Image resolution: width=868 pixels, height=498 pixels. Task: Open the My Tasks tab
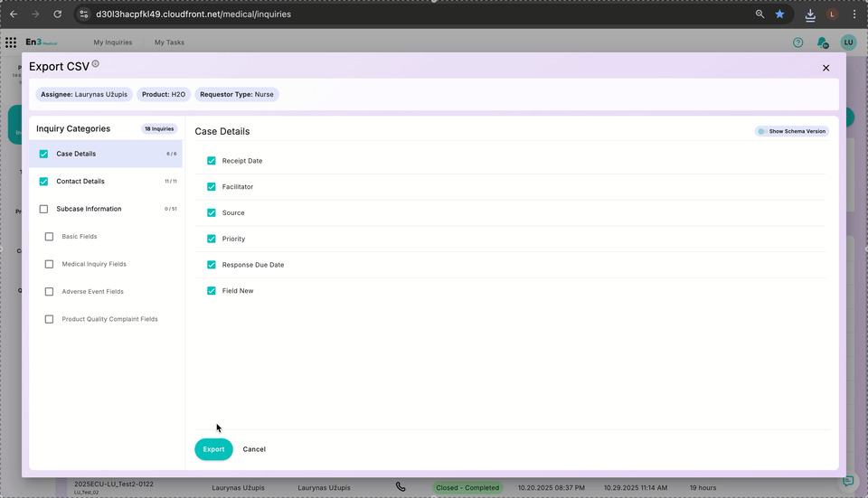click(x=169, y=42)
